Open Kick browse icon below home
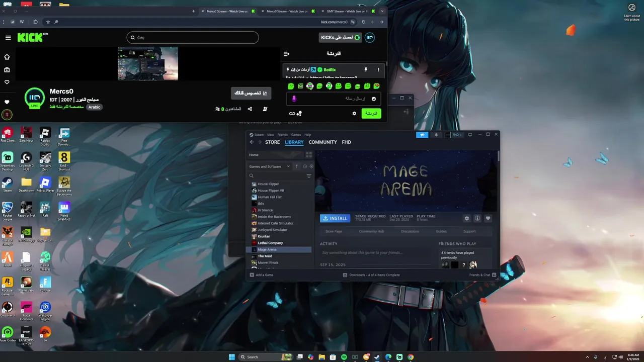644x362 pixels. tap(7, 69)
